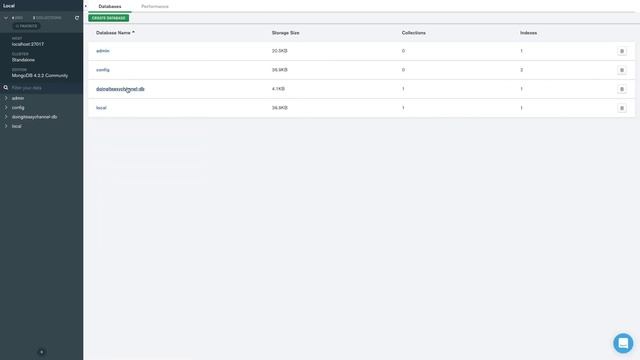Click the plus icon at sidebar bottom
The height and width of the screenshot is (360, 640).
41,352
